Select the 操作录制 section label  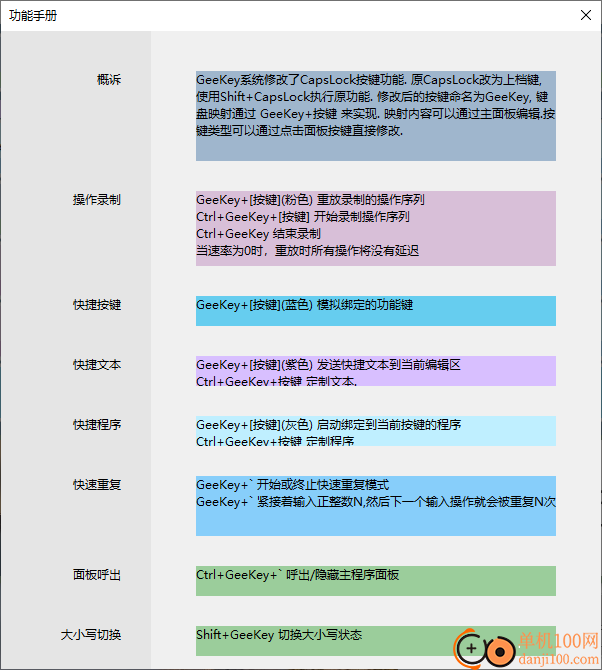[97, 200]
